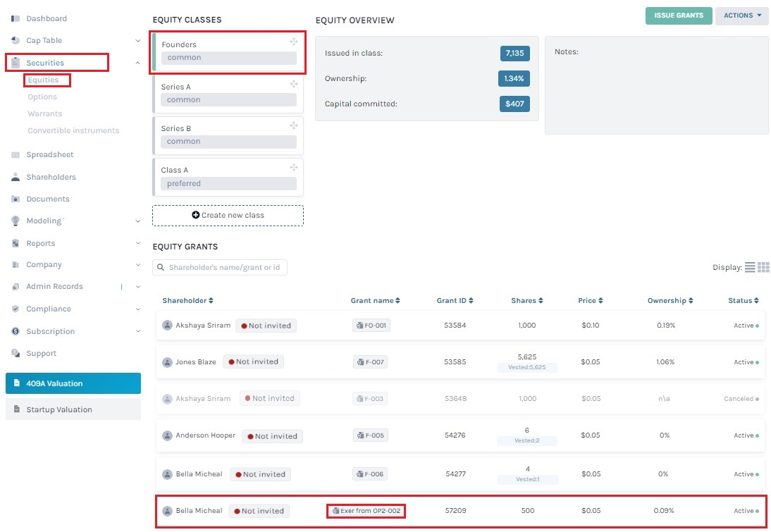Sort by Shares column header
This screenshot has width=771, height=532.
pyautogui.click(x=527, y=300)
